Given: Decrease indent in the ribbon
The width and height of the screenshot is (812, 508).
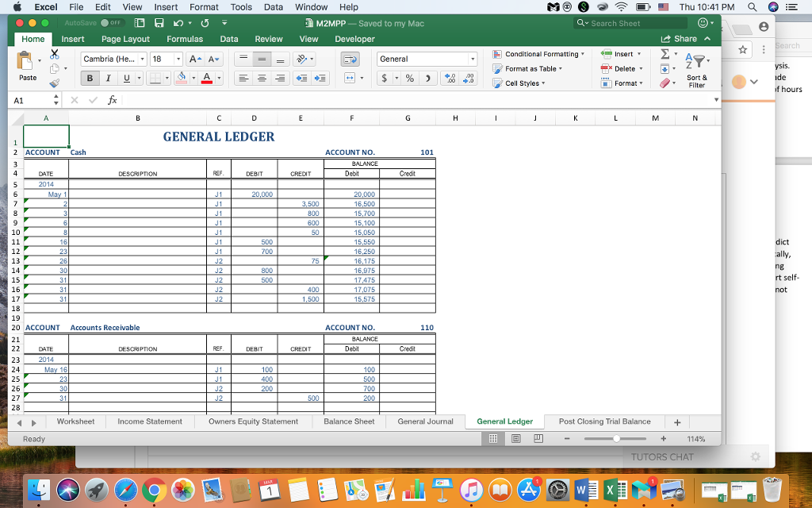Looking at the screenshot, I should pos(301,79).
